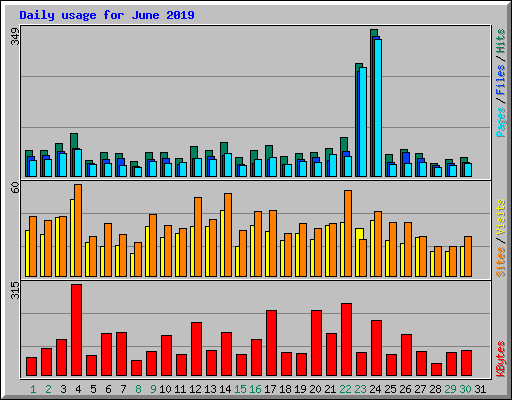512x400 pixels.
Task: Click the KBytes legend label
Action: point(501,359)
